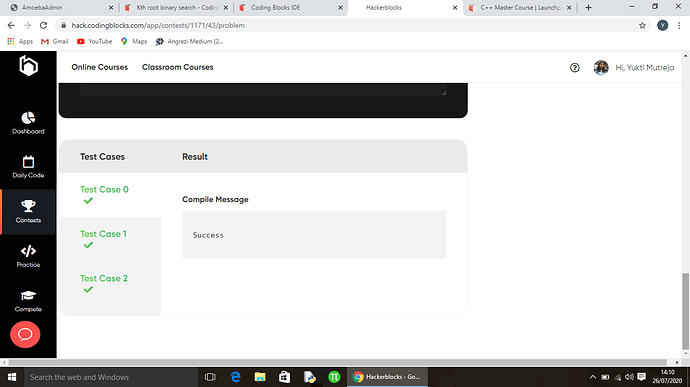Click the help question mark icon

[x=574, y=67]
